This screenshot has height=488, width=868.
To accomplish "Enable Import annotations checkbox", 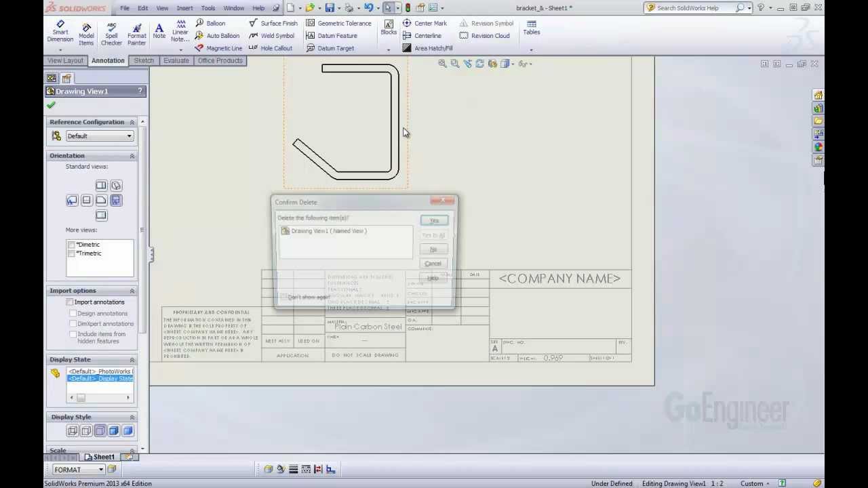I will pyautogui.click(x=70, y=302).
